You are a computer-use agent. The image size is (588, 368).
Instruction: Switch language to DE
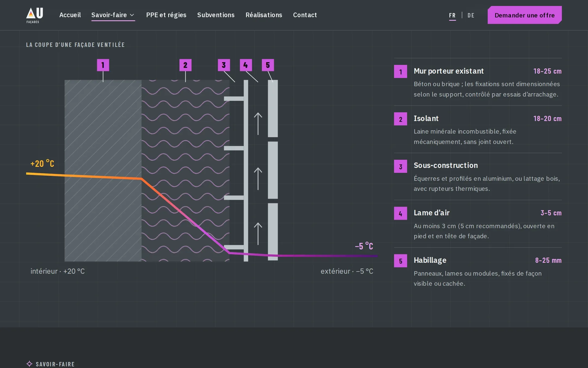coord(471,16)
